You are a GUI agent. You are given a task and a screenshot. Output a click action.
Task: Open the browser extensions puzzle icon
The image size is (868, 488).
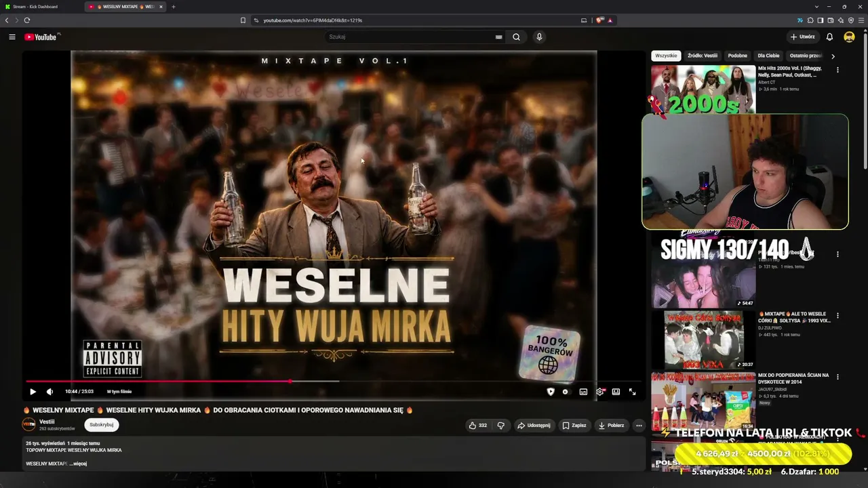810,20
